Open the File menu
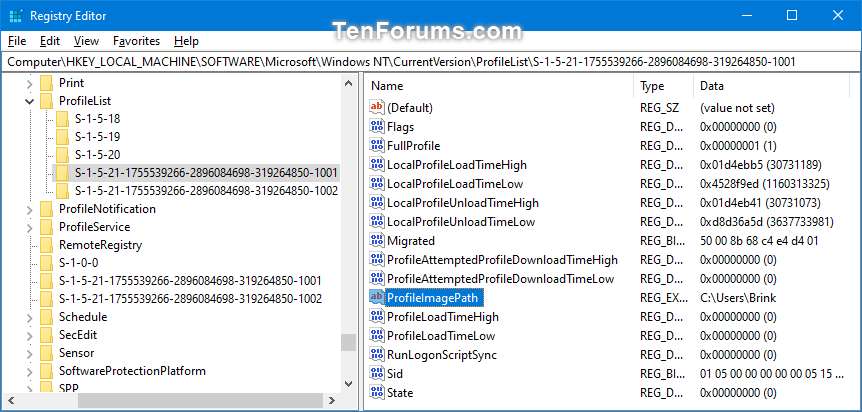This screenshot has width=862, height=412. (x=17, y=41)
